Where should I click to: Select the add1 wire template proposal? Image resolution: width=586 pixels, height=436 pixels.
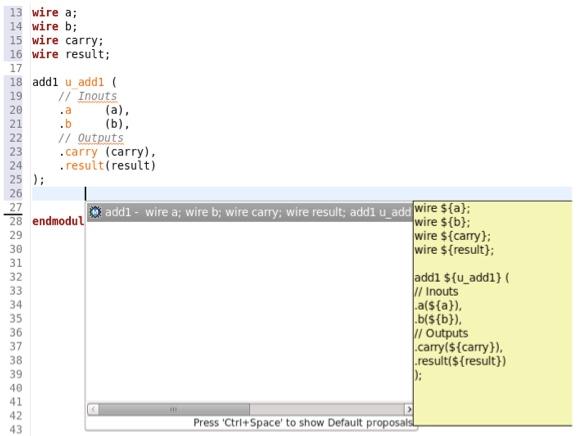point(250,212)
